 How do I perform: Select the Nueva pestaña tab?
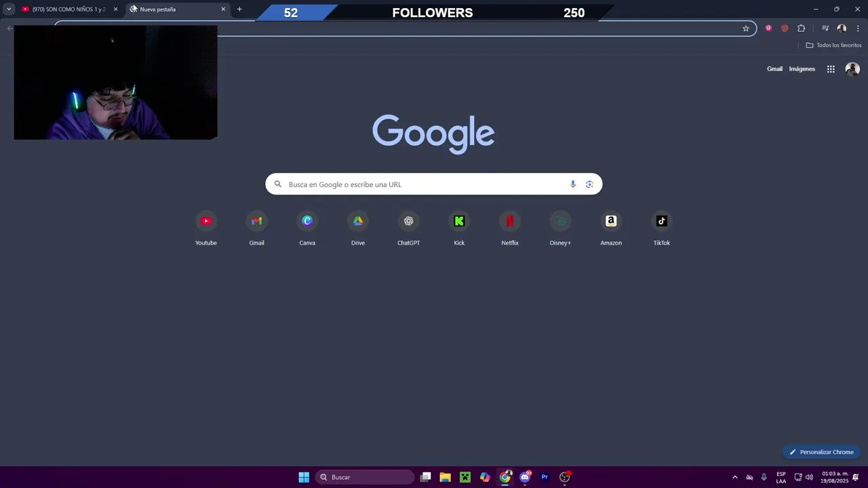click(178, 9)
